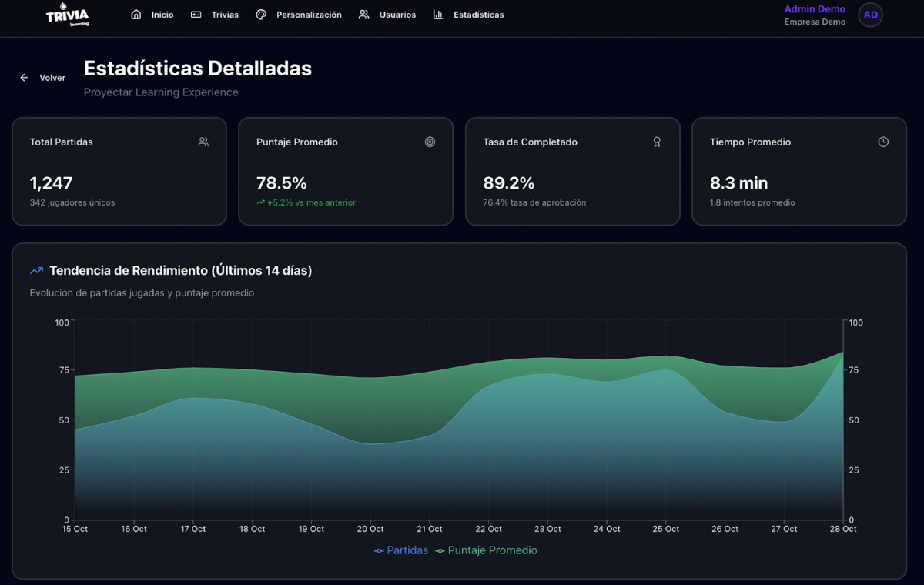Click the target icon in Puntaje Promedio card
The height and width of the screenshot is (585, 924).
click(430, 142)
